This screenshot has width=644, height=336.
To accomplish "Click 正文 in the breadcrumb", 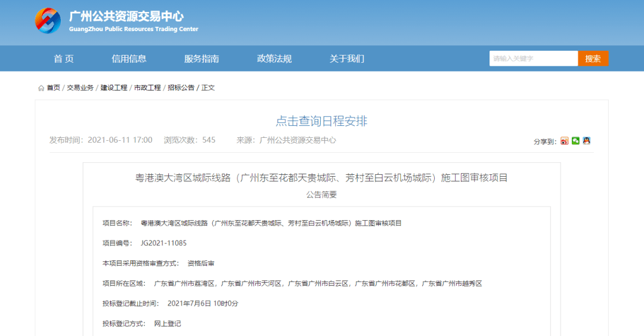I will point(208,88).
